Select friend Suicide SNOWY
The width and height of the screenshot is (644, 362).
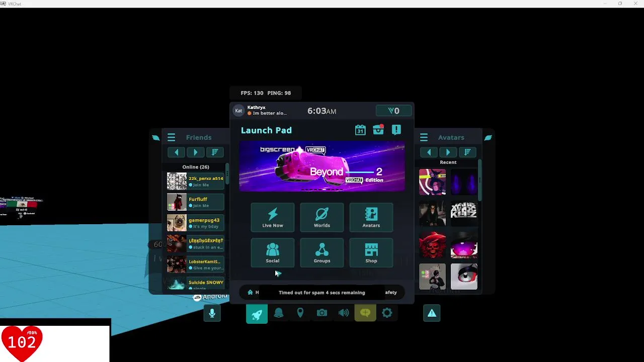coord(195,284)
